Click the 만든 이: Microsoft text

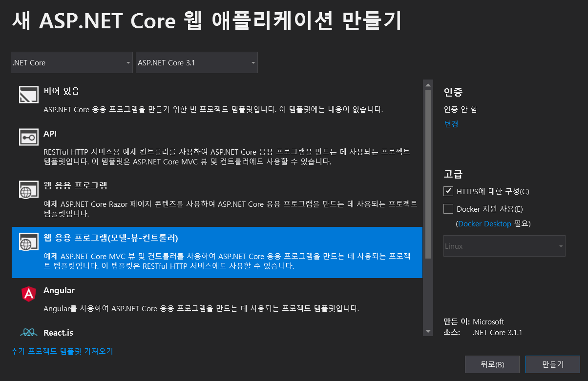pos(474,322)
